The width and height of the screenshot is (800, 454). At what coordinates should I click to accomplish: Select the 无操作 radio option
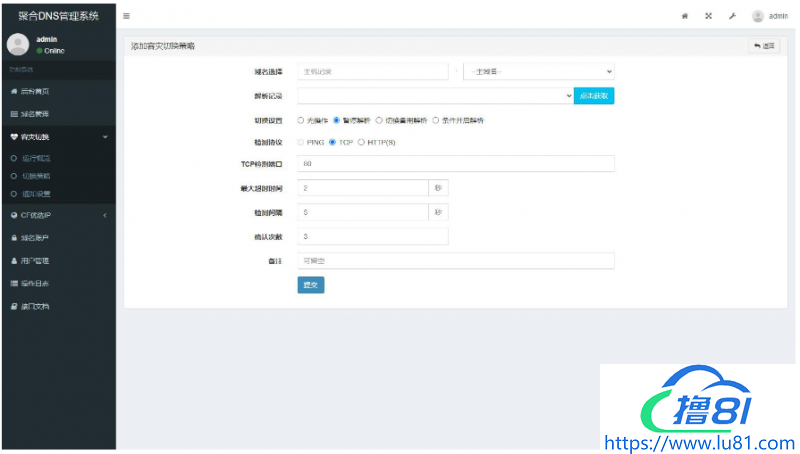[x=301, y=120]
